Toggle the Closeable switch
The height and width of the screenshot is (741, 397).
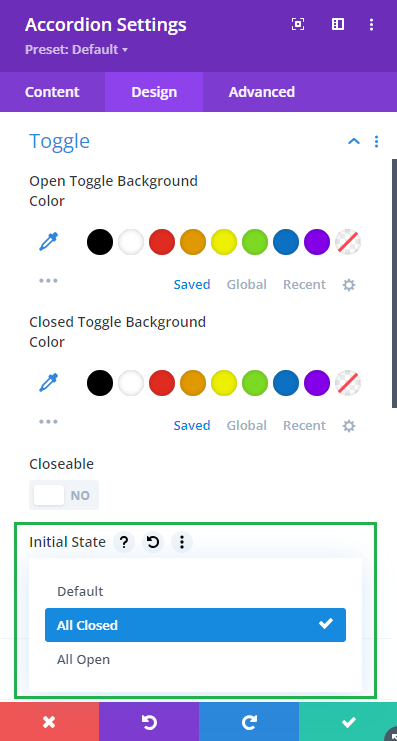[64, 495]
